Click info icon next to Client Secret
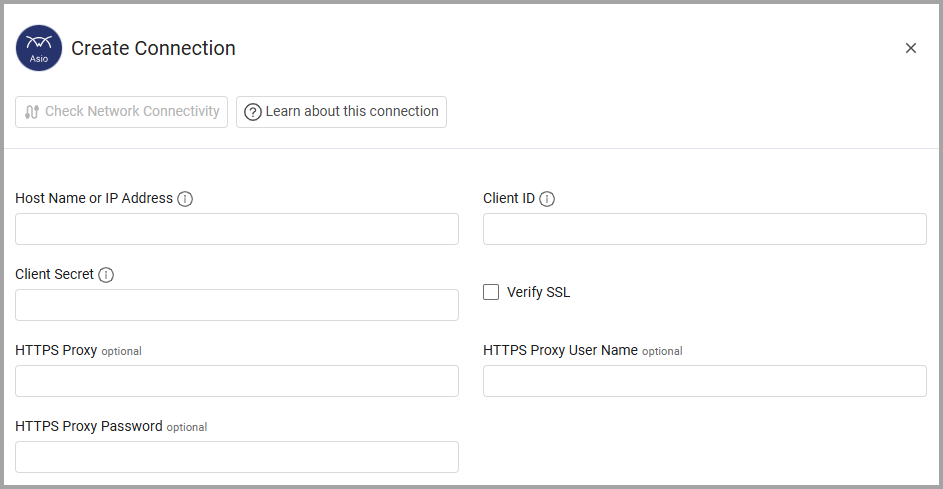This screenshot has width=943, height=489. click(106, 275)
